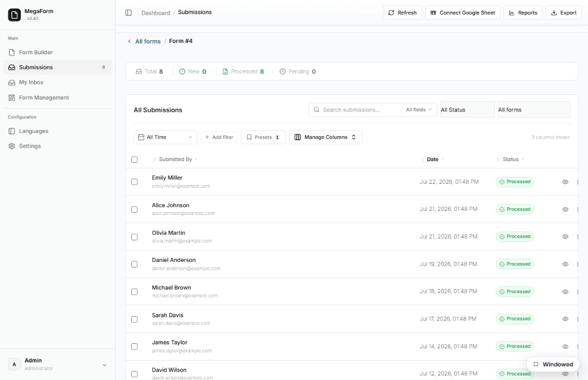Open Presets menu
This screenshot has width=588, height=380.
pyautogui.click(x=263, y=137)
